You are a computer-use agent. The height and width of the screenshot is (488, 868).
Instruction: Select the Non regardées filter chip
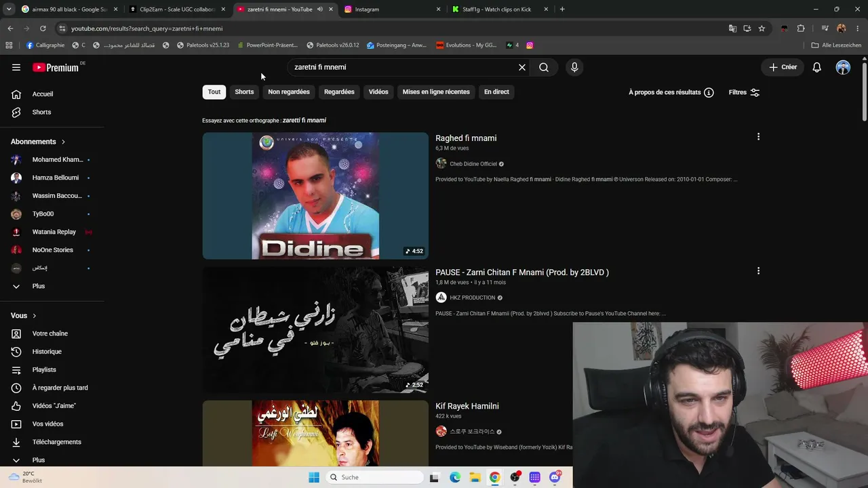point(289,92)
